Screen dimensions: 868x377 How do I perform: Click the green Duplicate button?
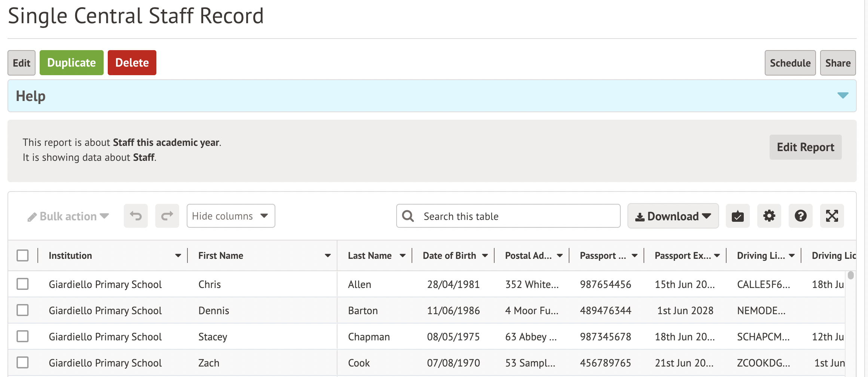pos(71,62)
